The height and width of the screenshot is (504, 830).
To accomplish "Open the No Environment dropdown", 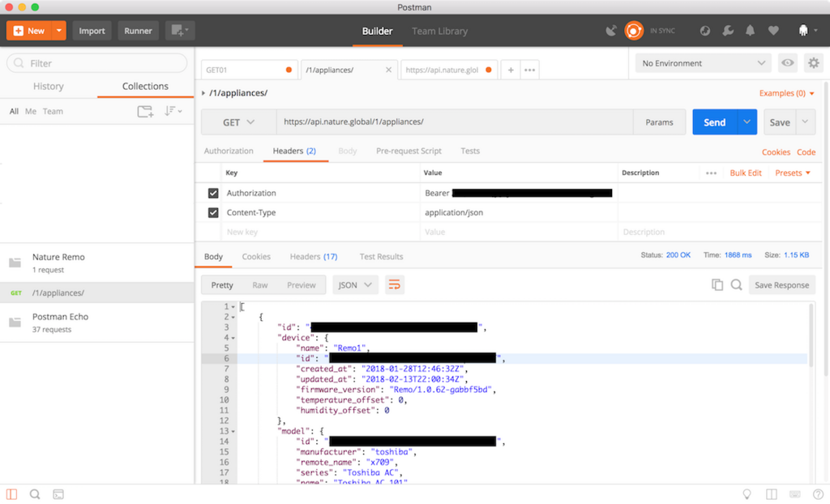I will (703, 63).
